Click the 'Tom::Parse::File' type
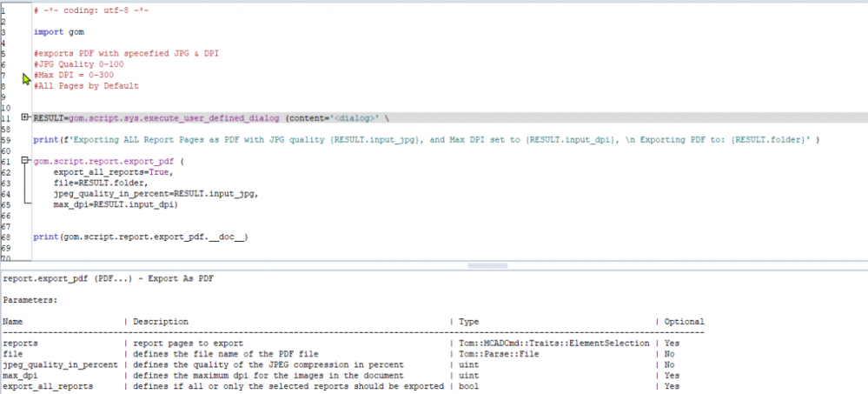The height and width of the screenshot is (394, 868). tap(498, 354)
